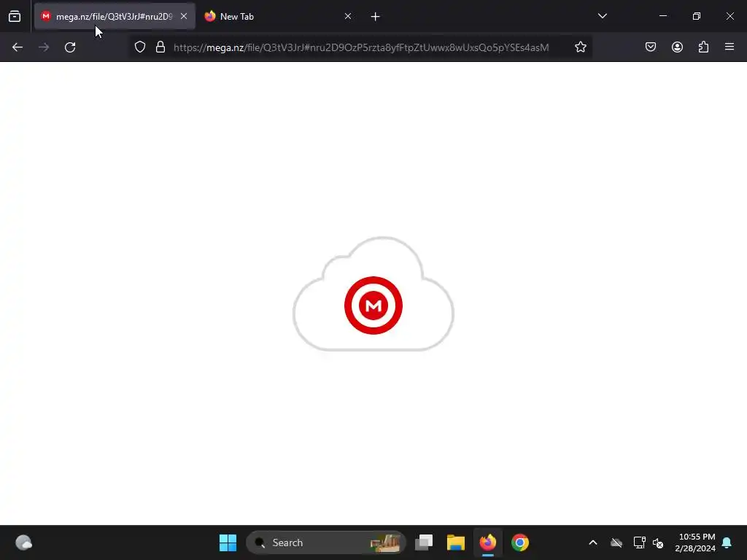Open the Firefox application menu
This screenshot has width=747, height=560.
click(x=729, y=47)
